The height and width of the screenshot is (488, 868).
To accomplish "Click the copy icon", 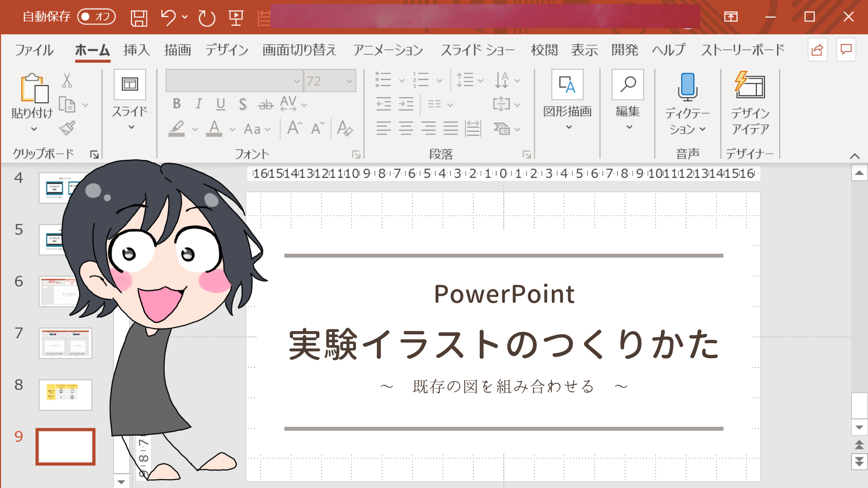I will click(x=67, y=104).
